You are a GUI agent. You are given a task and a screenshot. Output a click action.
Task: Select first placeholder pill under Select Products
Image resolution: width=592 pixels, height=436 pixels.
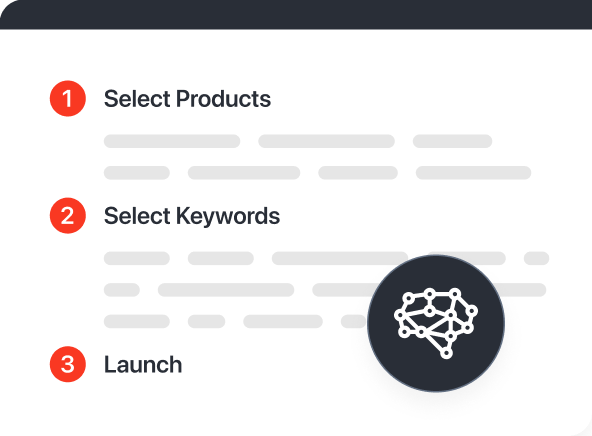click(172, 141)
